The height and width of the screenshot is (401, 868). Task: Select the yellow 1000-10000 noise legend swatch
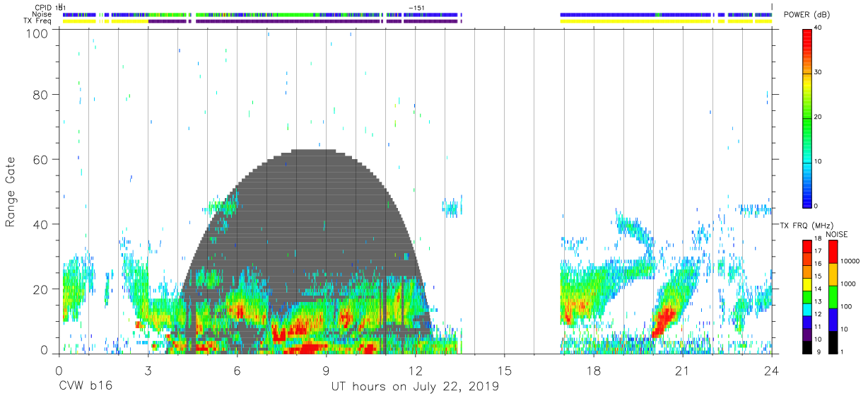coord(832,274)
